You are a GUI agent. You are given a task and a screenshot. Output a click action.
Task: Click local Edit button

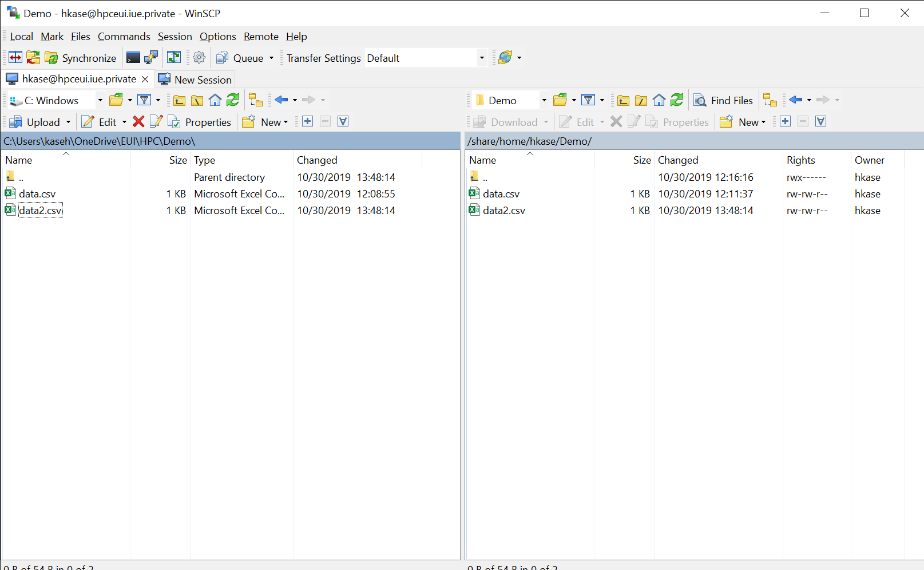(x=99, y=122)
